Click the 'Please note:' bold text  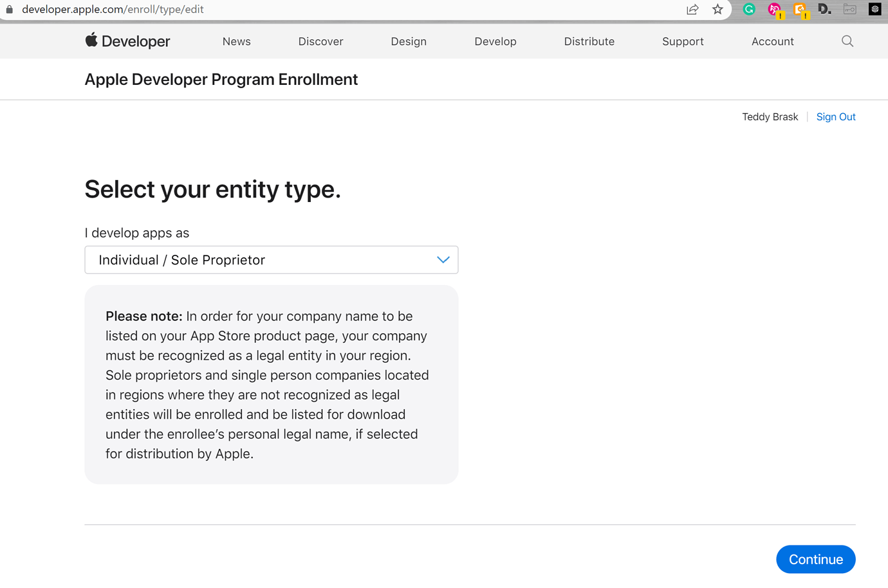143,316
